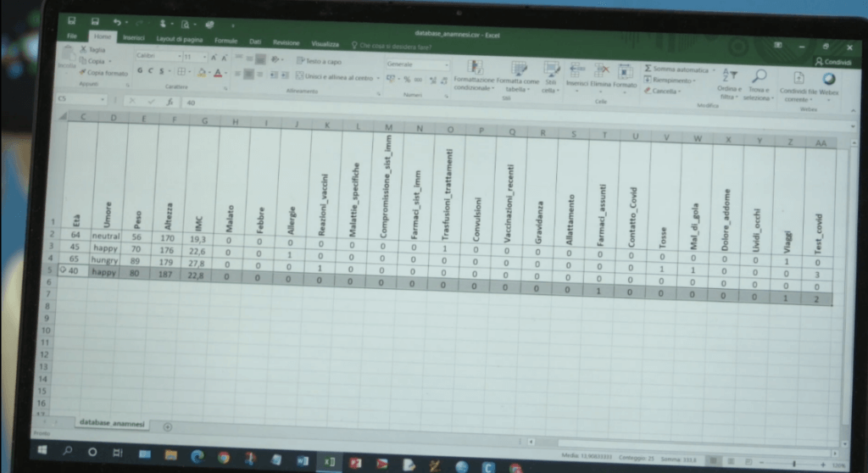868x473 pixels.
Task: Click Unisci e allinea al centro
Action: (337, 77)
